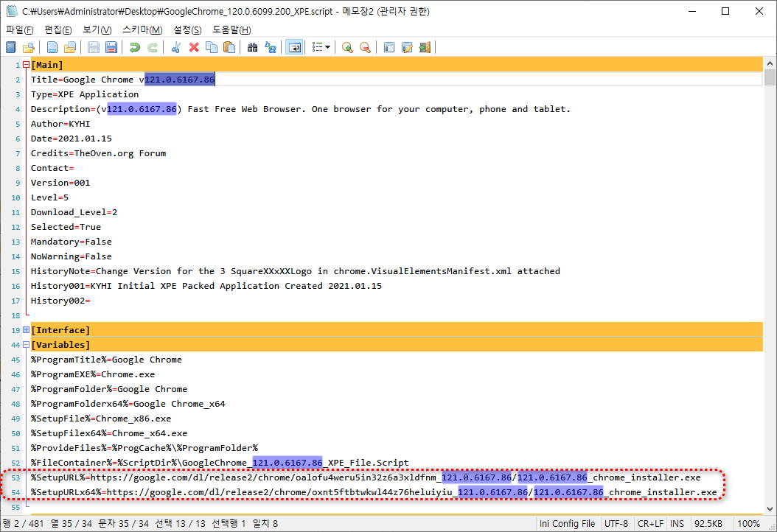777x532 pixels.
Task: Click the 'Mandatory=False' line
Action: click(72, 242)
